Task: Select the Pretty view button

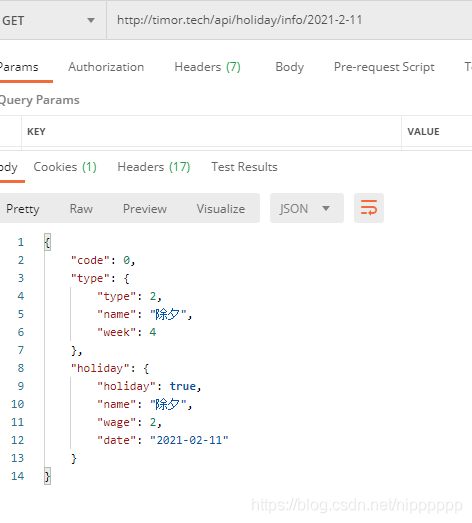Action: coord(23,209)
